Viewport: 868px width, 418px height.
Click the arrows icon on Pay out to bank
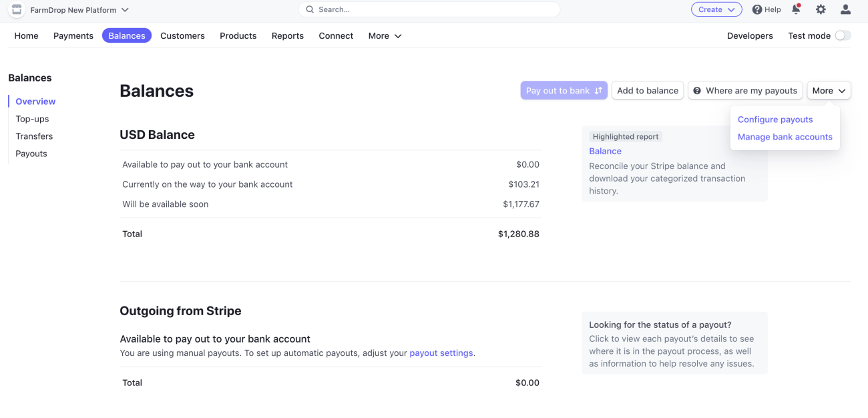click(x=598, y=91)
